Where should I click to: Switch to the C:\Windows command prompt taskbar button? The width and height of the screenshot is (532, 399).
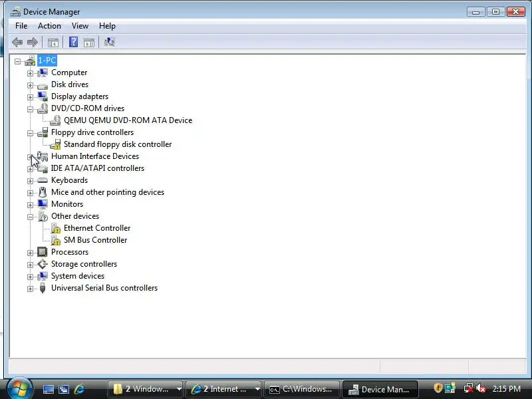(302, 389)
